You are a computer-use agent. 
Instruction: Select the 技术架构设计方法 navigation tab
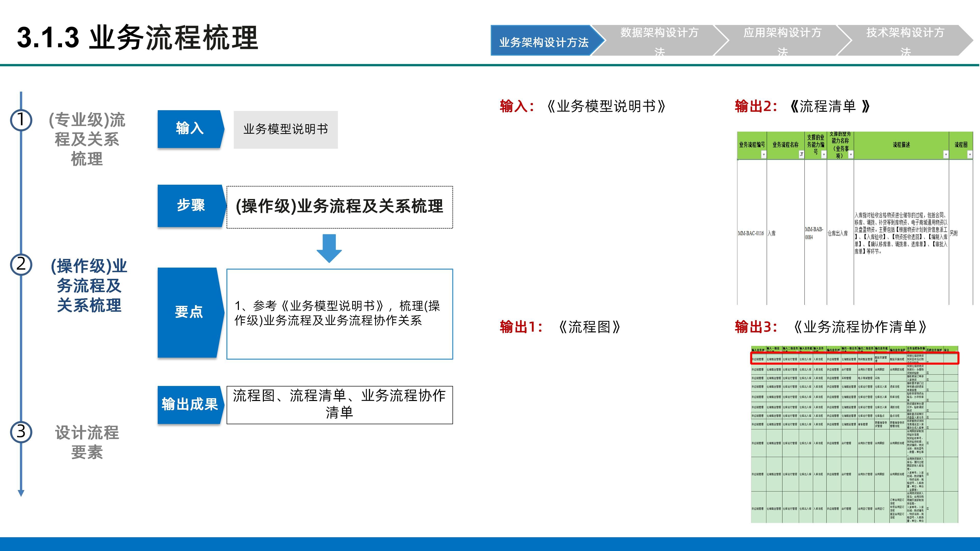pyautogui.click(x=905, y=40)
